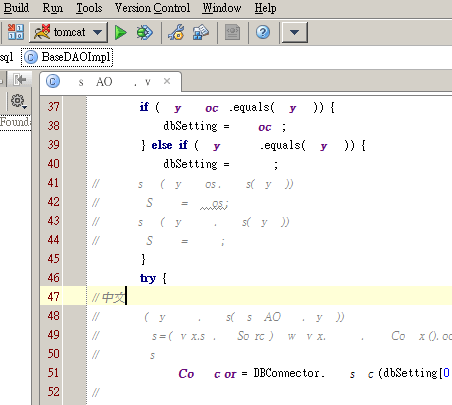Image resolution: width=452 pixels, height=405 pixels.
Task: Click the greyed-out document toolbar icon
Action: [232, 32]
